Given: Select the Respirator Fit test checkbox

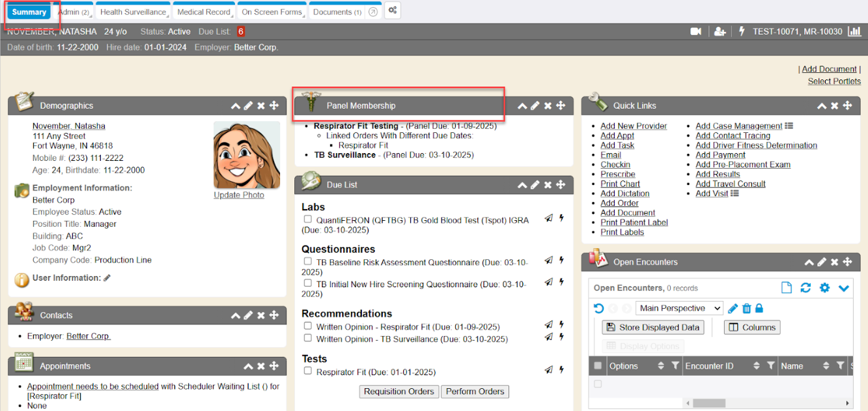Looking at the screenshot, I should coord(308,371).
